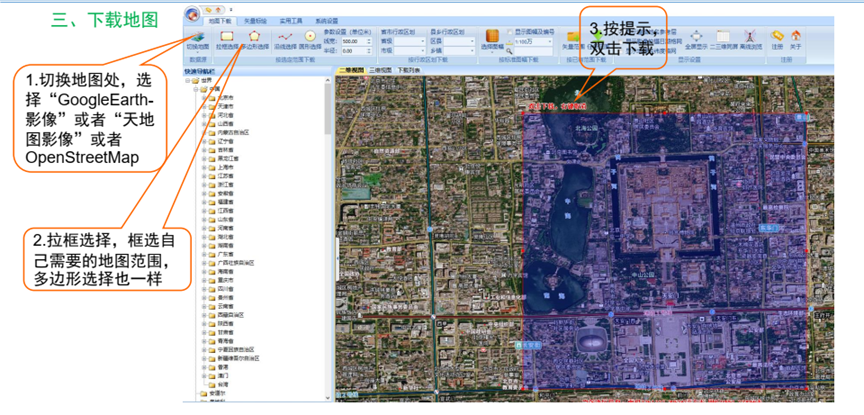Viewport: 864px width, 415px height.
Task: Click the 离线浏览 offline browse icon
Action: click(750, 35)
